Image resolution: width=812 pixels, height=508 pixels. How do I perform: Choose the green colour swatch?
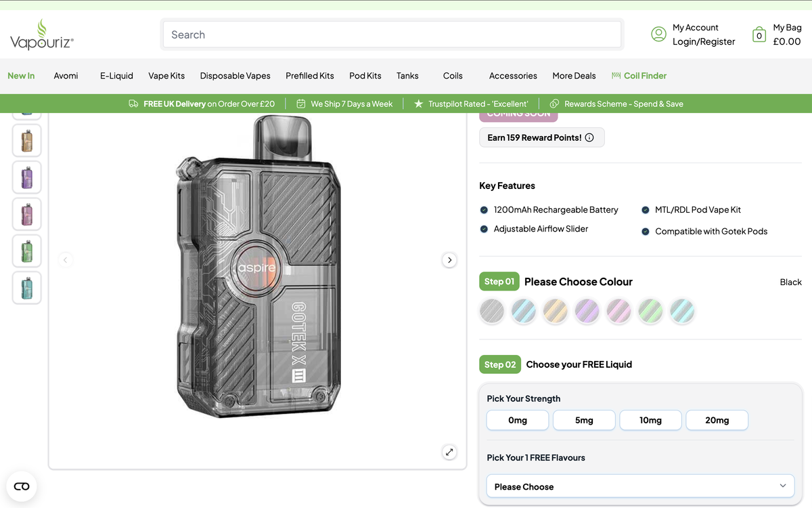coord(651,311)
